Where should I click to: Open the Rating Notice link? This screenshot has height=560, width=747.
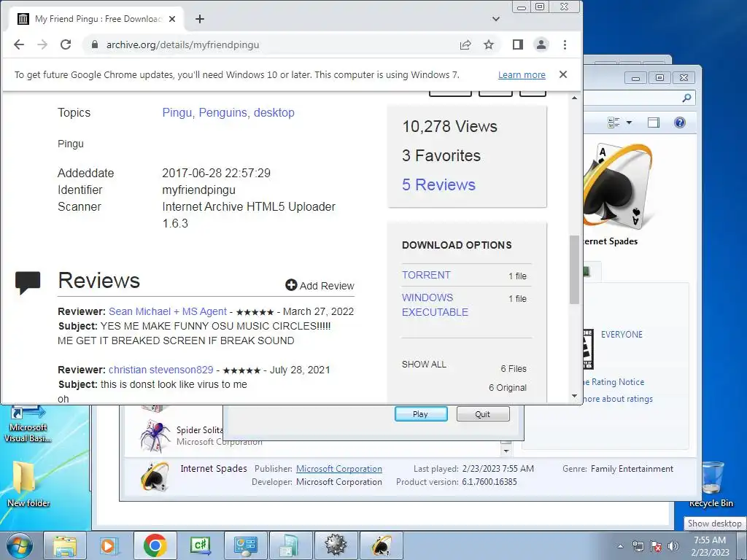pos(614,382)
